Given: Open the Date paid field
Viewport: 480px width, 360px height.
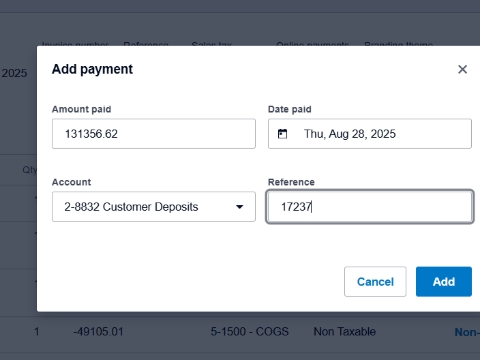Looking at the screenshot, I should point(370,134).
